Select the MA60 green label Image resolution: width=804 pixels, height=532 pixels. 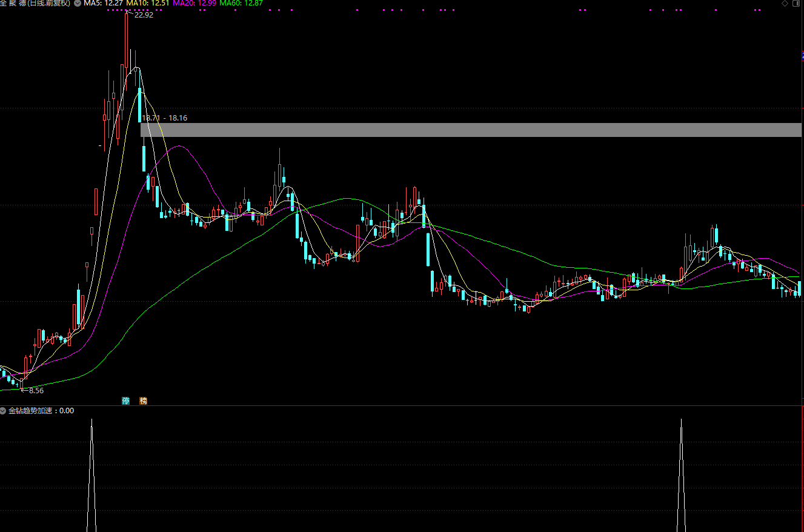coord(241,3)
